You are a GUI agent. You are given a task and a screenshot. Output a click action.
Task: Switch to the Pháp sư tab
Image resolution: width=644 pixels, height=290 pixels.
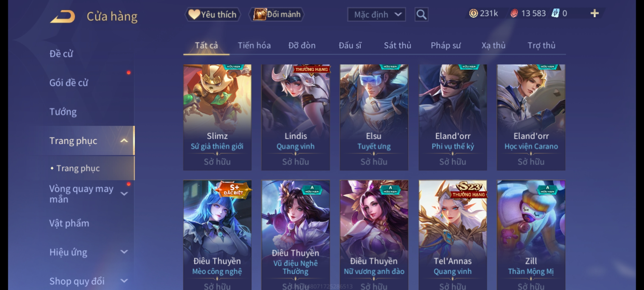click(x=446, y=45)
